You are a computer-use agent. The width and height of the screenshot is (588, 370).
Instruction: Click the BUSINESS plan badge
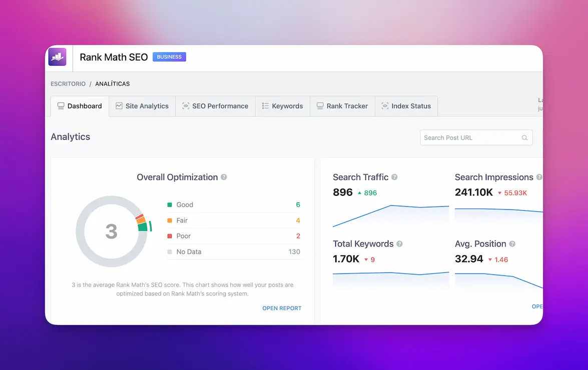click(169, 57)
